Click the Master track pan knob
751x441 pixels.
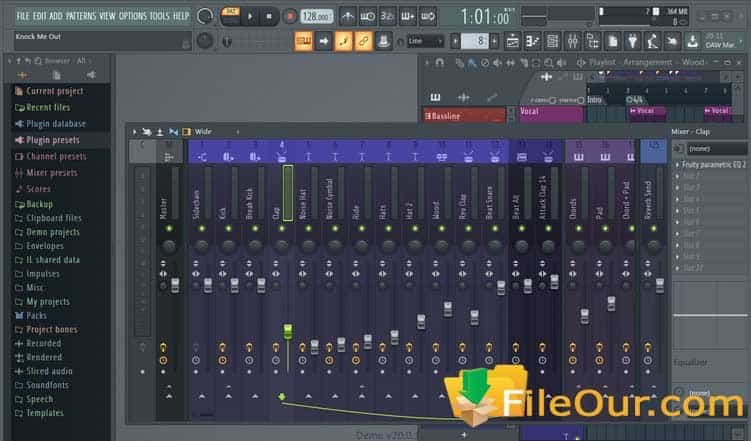tap(169, 247)
